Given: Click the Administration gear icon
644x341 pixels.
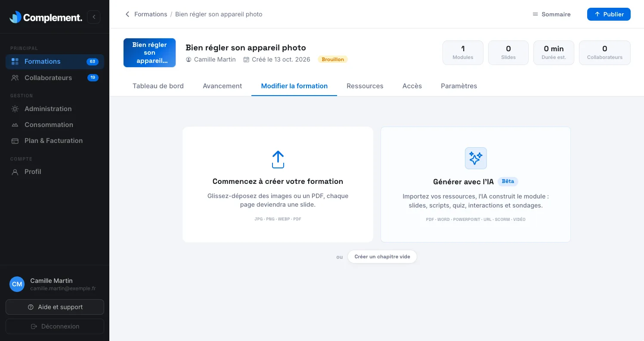Looking at the screenshot, I should 15,109.
